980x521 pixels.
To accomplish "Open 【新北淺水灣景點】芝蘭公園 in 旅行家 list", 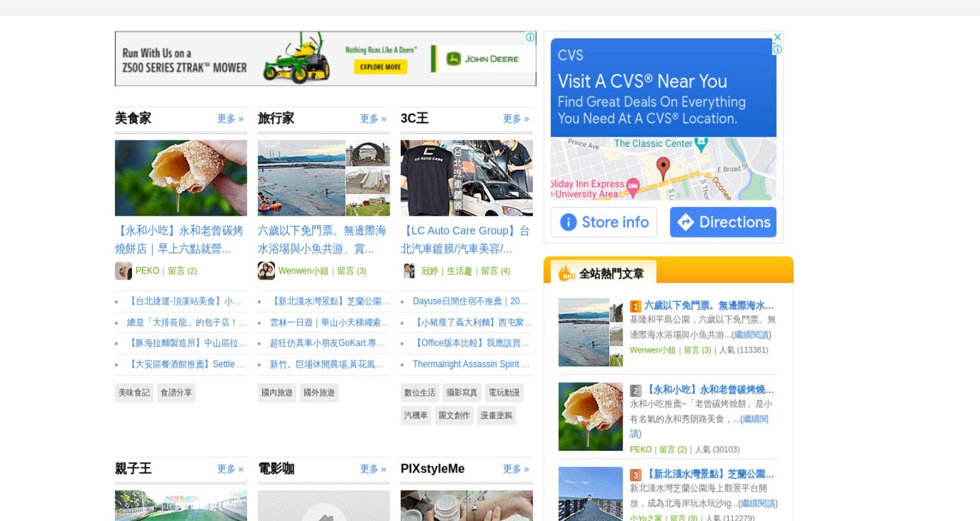I will pos(329,301).
